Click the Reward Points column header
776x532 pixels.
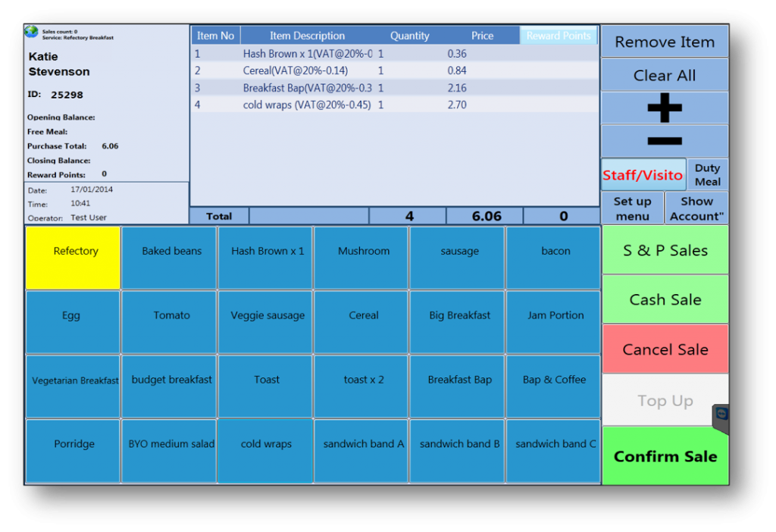click(x=559, y=36)
